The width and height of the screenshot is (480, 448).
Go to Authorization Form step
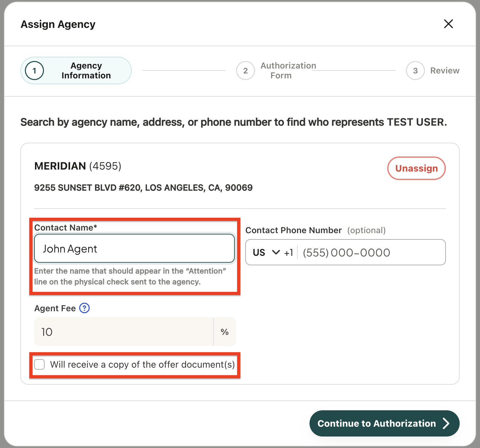tap(276, 71)
